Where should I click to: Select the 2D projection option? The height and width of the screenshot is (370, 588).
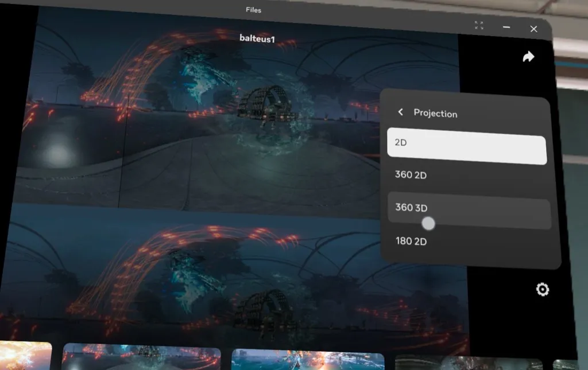tap(467, 146)
